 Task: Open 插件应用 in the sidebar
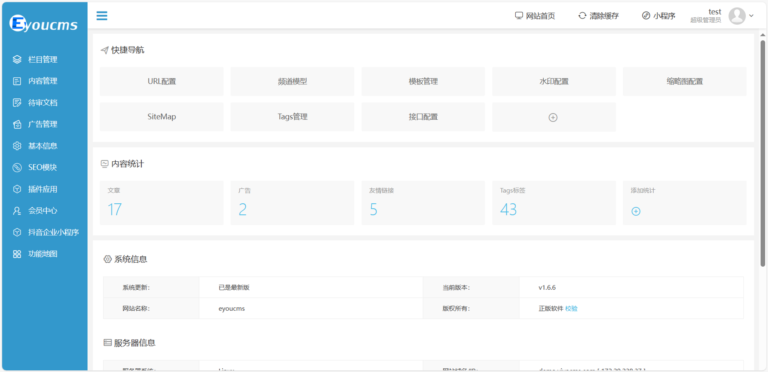pos(43,189)
